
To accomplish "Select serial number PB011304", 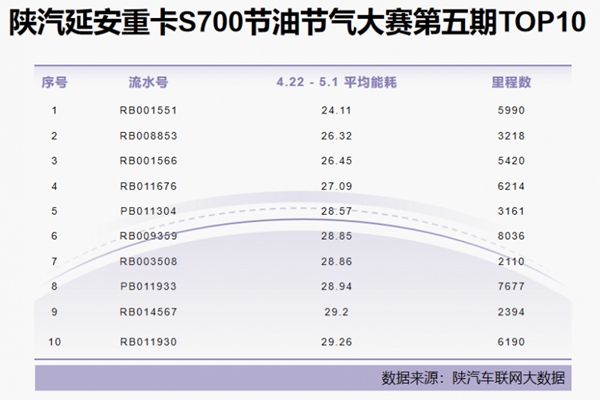I will 148,211.
